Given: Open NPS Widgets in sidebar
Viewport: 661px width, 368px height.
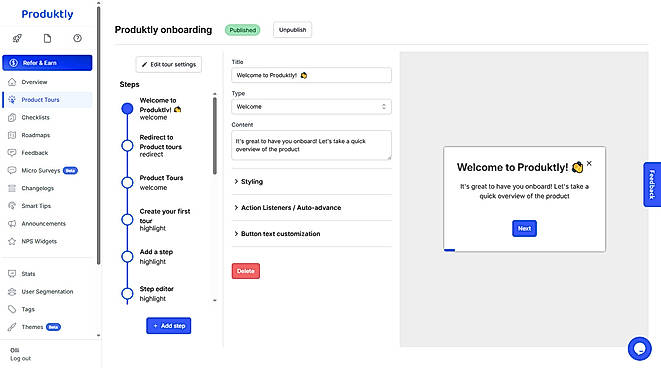Looking at the screenshot, I should tap(47, 241).
